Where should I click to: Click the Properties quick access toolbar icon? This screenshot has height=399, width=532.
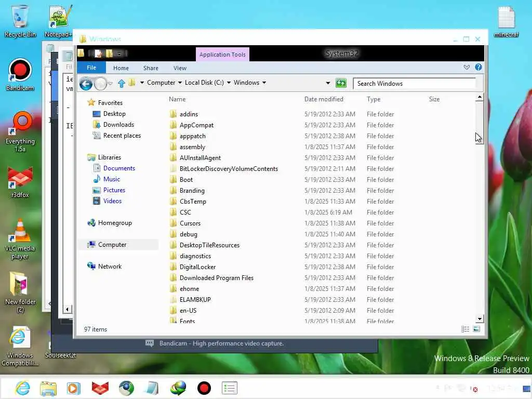98,54
